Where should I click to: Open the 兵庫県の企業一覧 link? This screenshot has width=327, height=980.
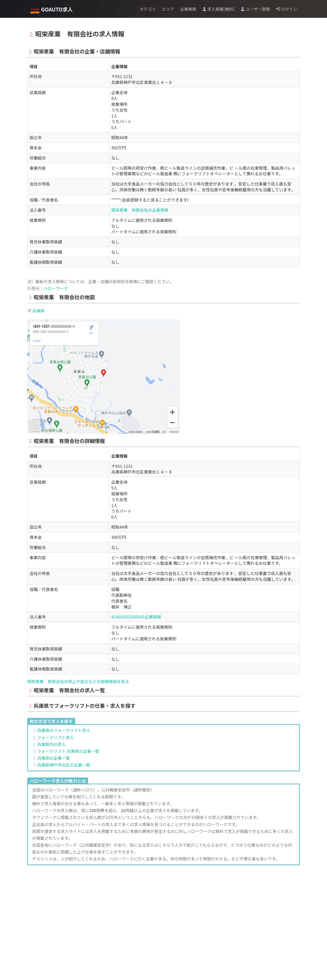click(x=54, y=758)
